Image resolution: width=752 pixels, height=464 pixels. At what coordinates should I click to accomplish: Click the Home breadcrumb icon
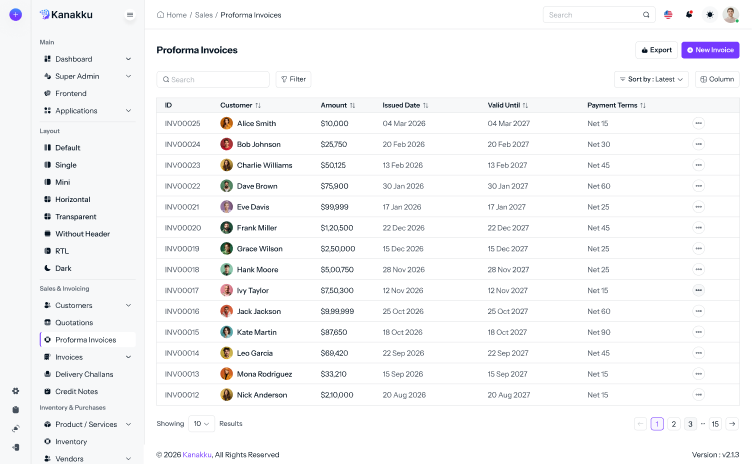(x=161, y=15)
